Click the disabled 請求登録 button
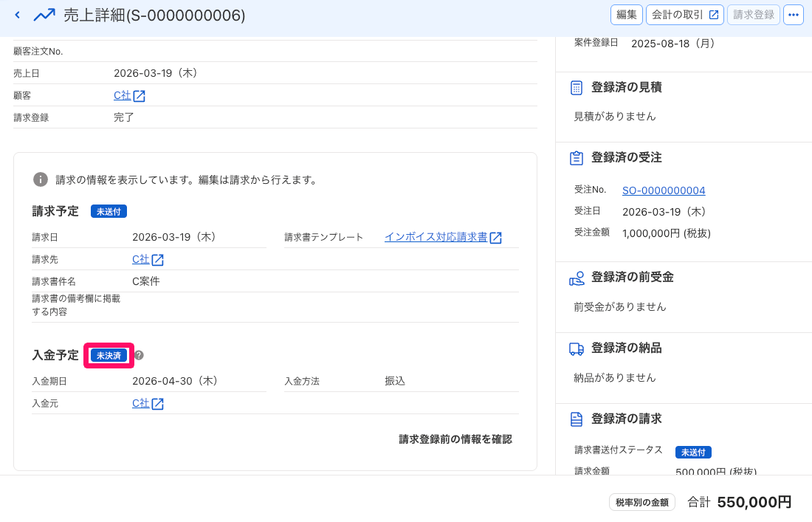This screenshot has height=522, width=812. [754, 15]
